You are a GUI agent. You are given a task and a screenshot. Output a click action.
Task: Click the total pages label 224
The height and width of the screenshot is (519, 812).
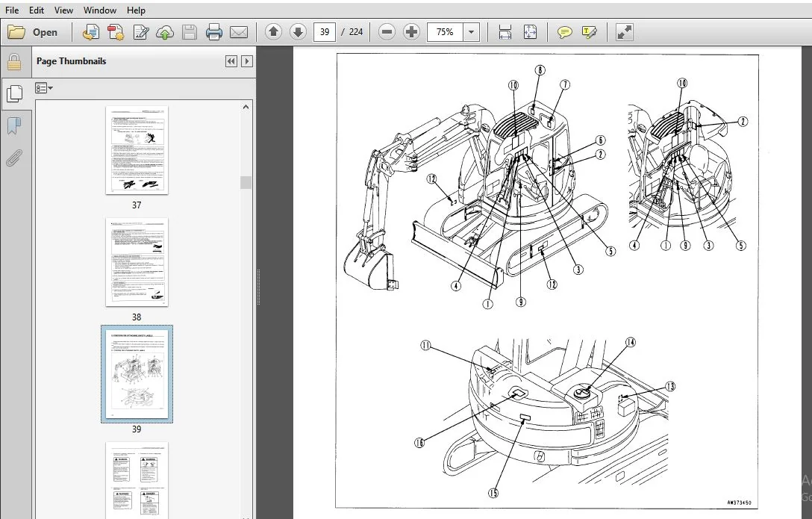356,32
